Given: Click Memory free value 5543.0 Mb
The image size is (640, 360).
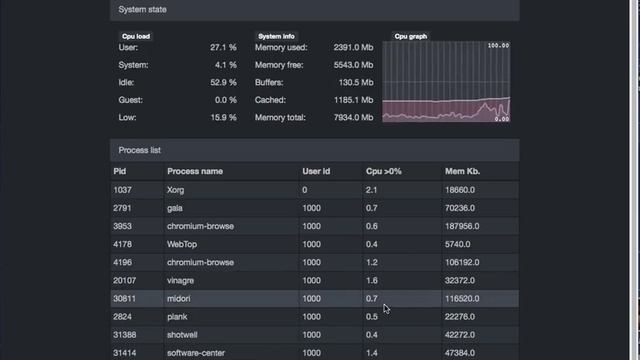Looking at the screenshot, I should click(353, 65).
